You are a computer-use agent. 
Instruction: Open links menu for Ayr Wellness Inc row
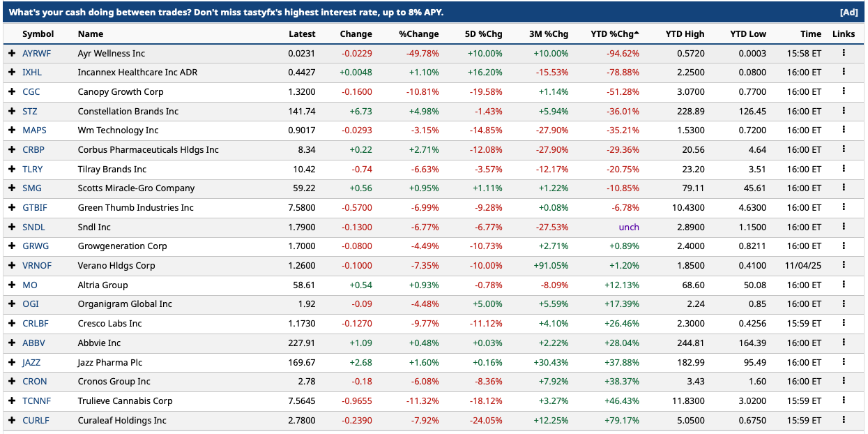pyautogui.click(x=844, y=53)
